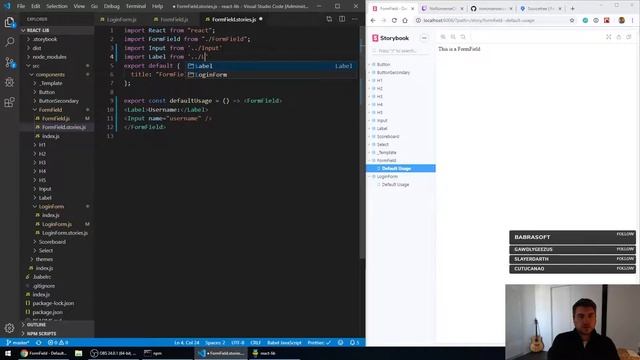Screen dimensions: 640x360
Task: Click the Storybook reset zoom icon
Action: pos(463,37)
